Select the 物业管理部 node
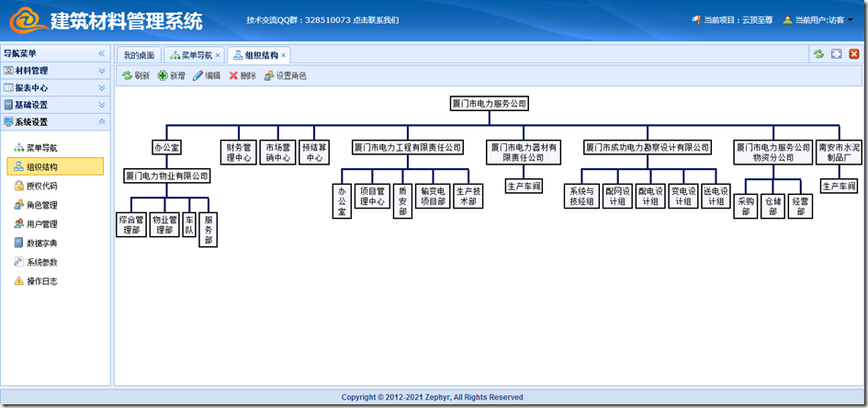This screenshot has height=408, width=868. pos(165,224)
